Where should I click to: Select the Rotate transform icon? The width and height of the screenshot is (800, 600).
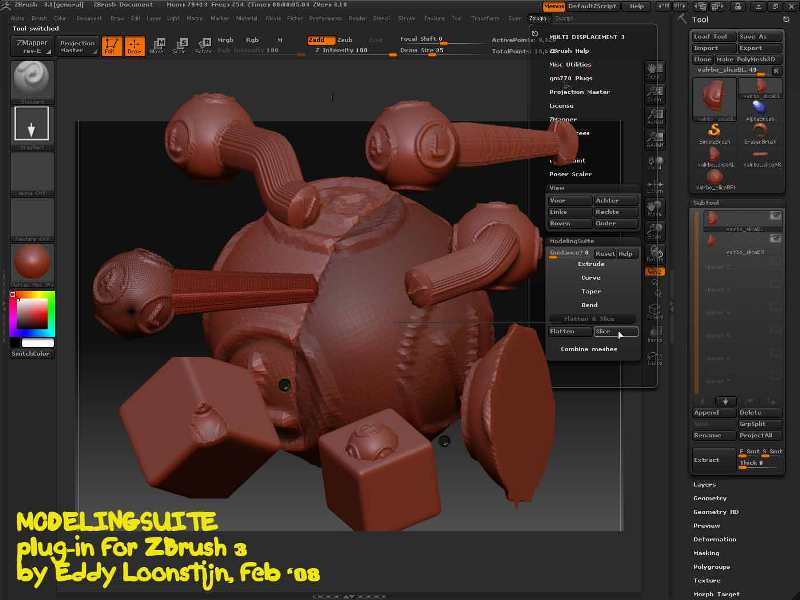tap(204, 45)
